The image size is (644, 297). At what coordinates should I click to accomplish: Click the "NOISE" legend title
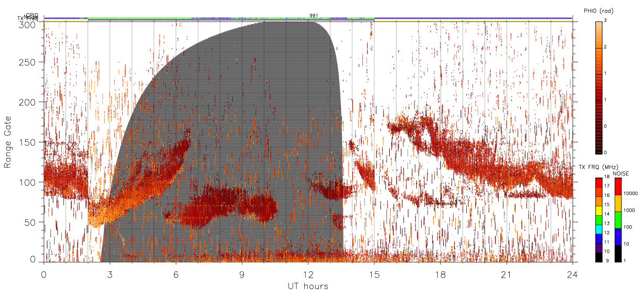[x=621, y=173]
